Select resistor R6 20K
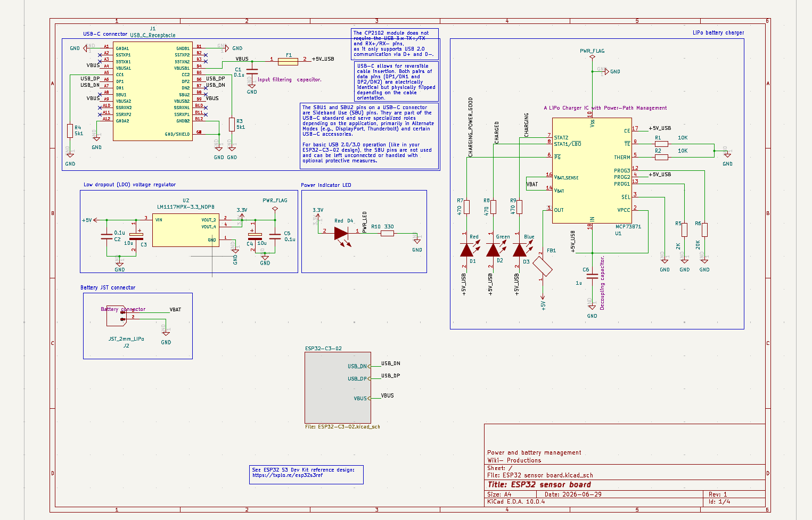Image resolution: width=812 pixels, height=520 pixels. click(704, 229)
